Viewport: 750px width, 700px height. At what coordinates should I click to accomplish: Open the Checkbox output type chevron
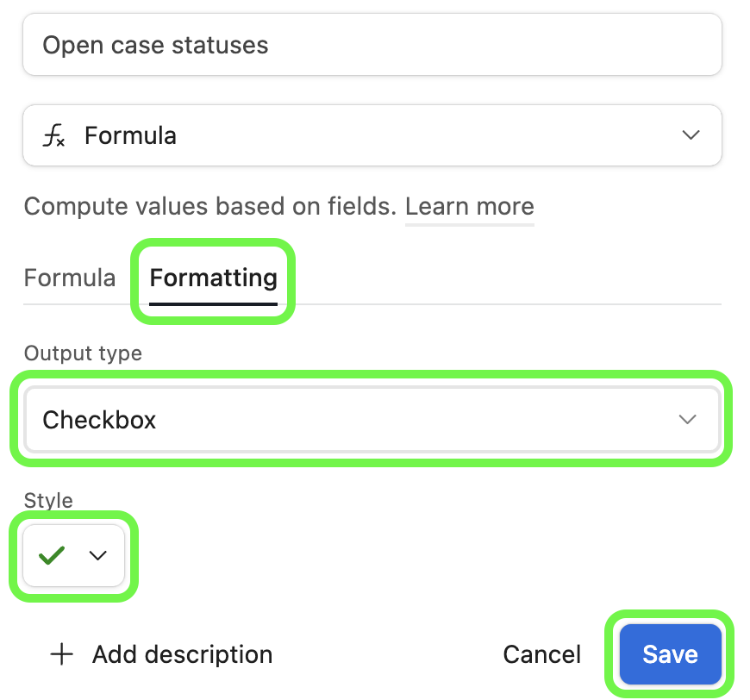[687, 420]
